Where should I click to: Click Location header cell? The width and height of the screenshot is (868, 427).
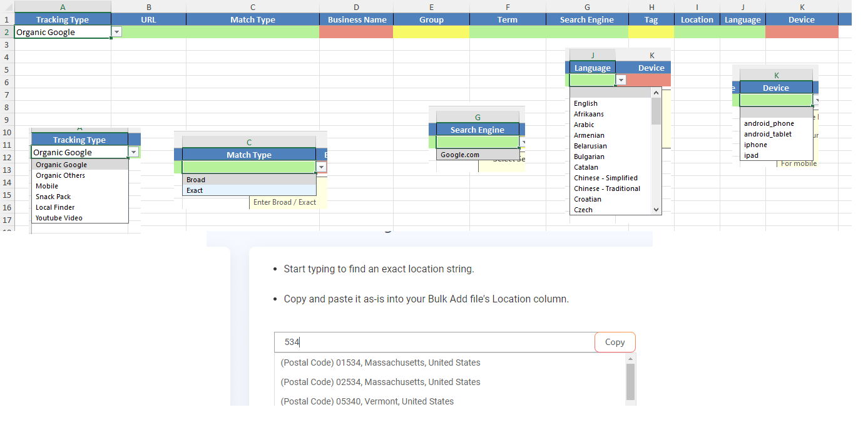[x=697, y=19]
